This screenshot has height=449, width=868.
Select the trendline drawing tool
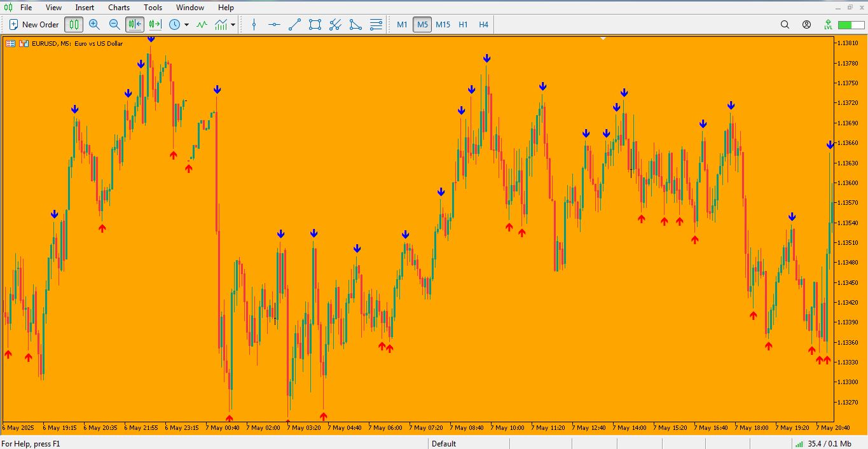[294, 25]
